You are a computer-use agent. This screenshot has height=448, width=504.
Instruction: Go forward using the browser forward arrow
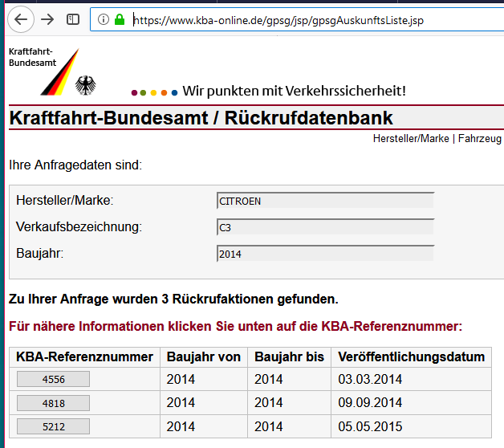tap(47, 19)
